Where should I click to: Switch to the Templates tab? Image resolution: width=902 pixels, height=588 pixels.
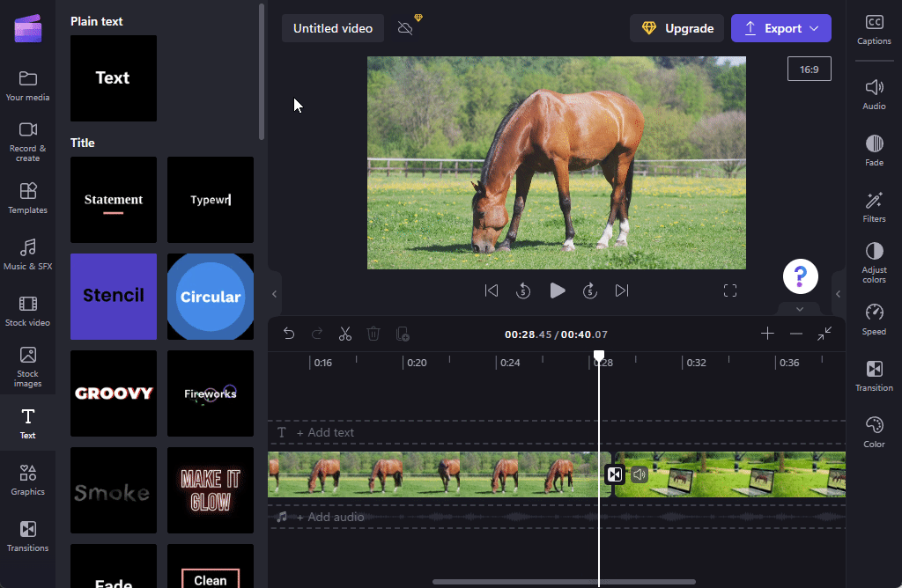[27, 197]
